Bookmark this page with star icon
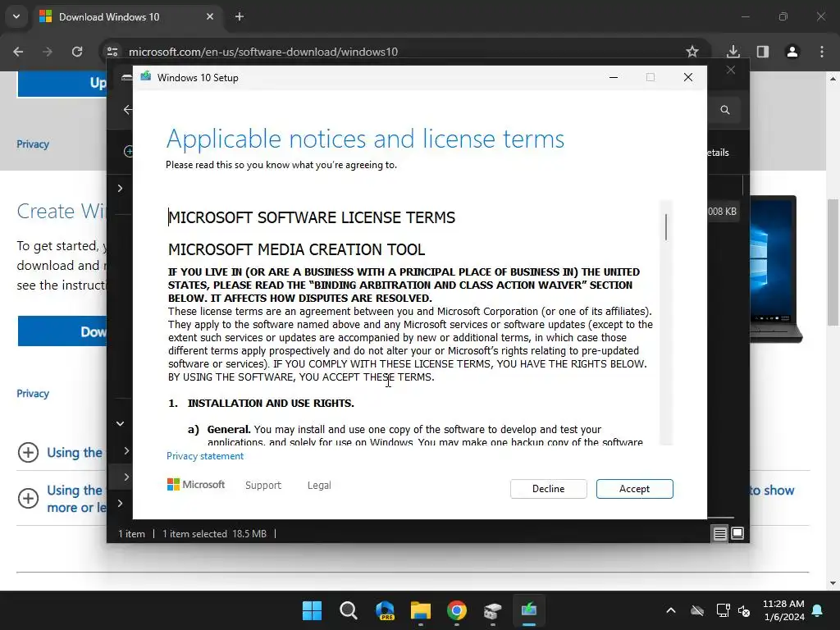The width and height of the screenshot is (840, 630). (692, 52)
